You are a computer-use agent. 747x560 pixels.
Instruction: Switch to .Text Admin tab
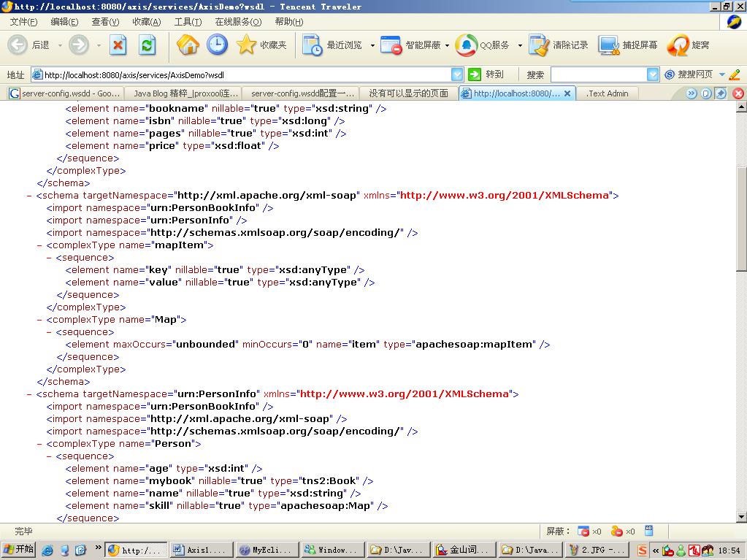tap(608, 93)
